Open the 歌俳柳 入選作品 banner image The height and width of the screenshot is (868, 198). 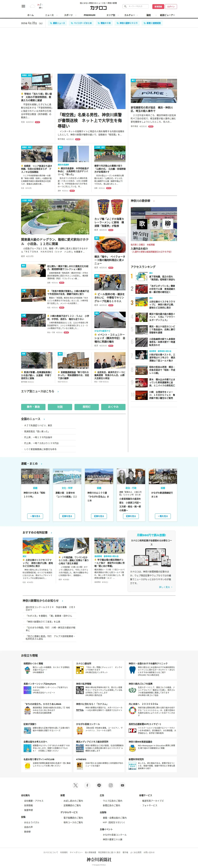point(154,224)
